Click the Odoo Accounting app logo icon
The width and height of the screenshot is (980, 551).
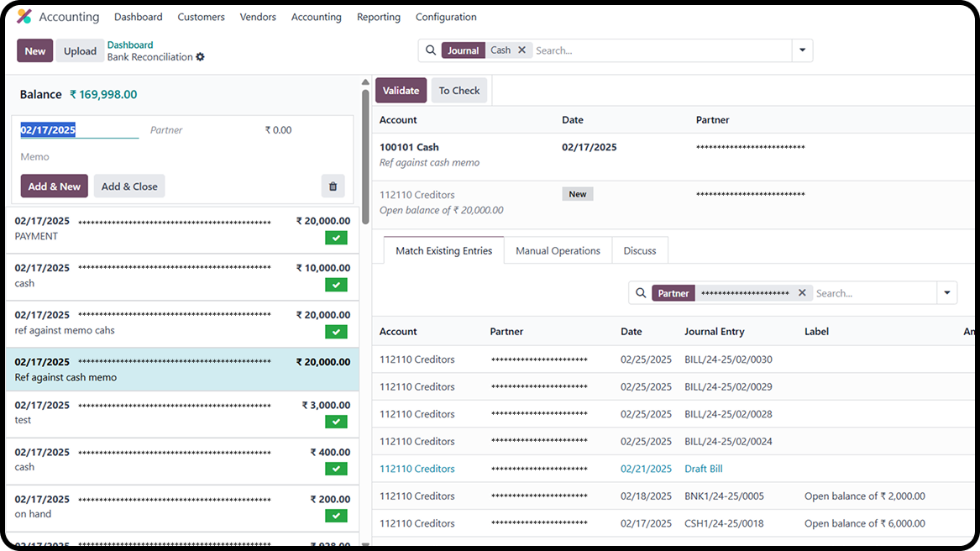[x=23, y=16]
